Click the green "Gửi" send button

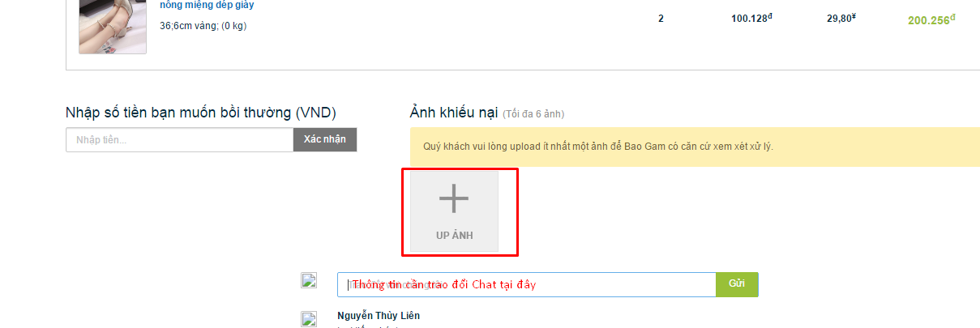coord(737,284)
